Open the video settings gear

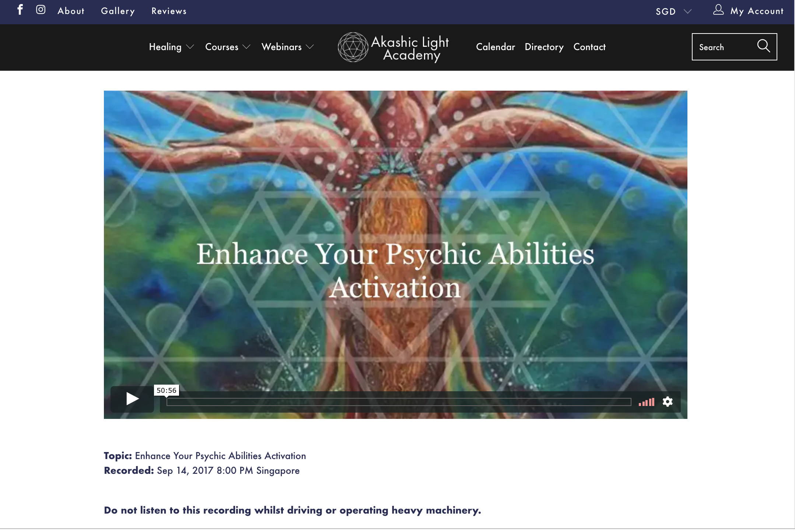click(x=668, y=402)
